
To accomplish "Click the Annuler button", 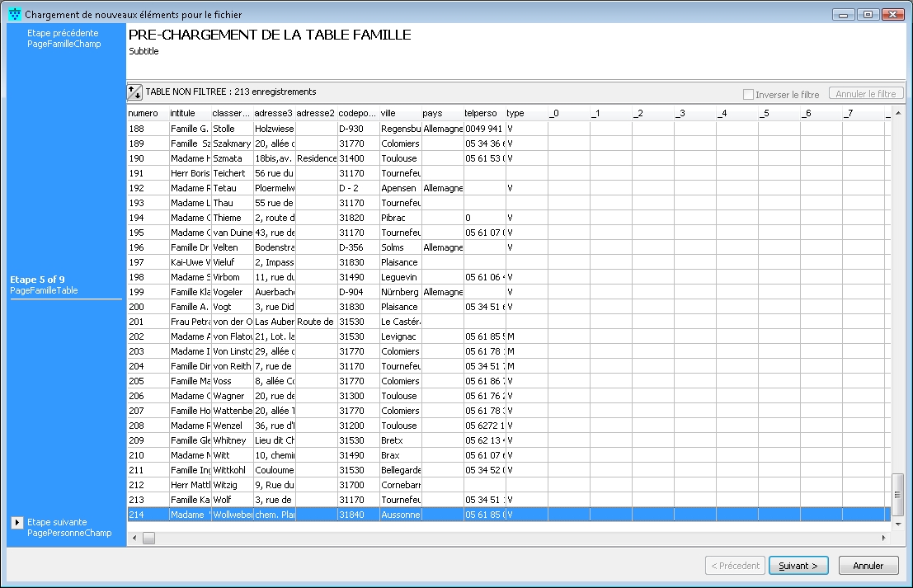I will tap(868, 566).
